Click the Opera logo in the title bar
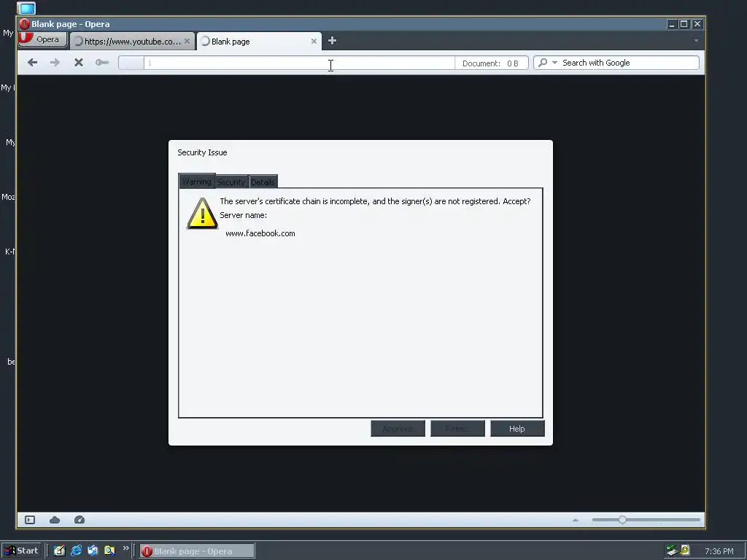747x560 pixels. [24, 24]
